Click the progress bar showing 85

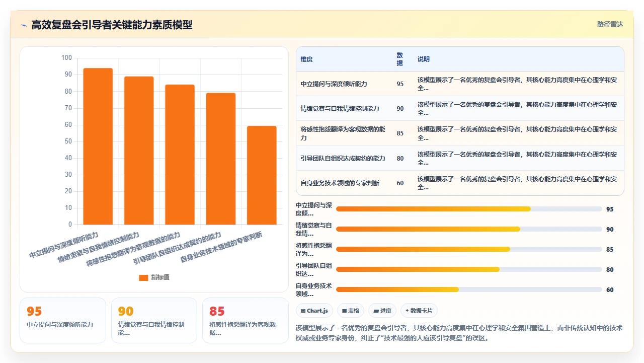(469, 249)
